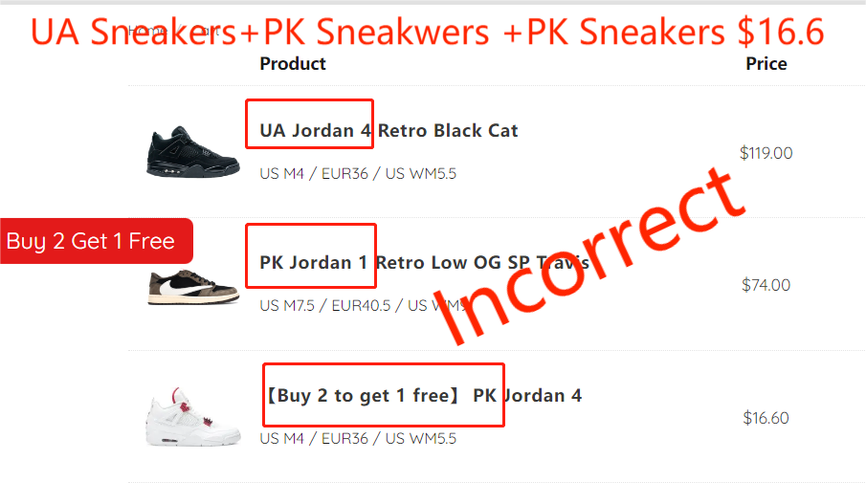The height and width of the screenshot is (504, 866).
Task: Open the white Jordan 4 shoe thumbnail
Action: tap(192, 417)
